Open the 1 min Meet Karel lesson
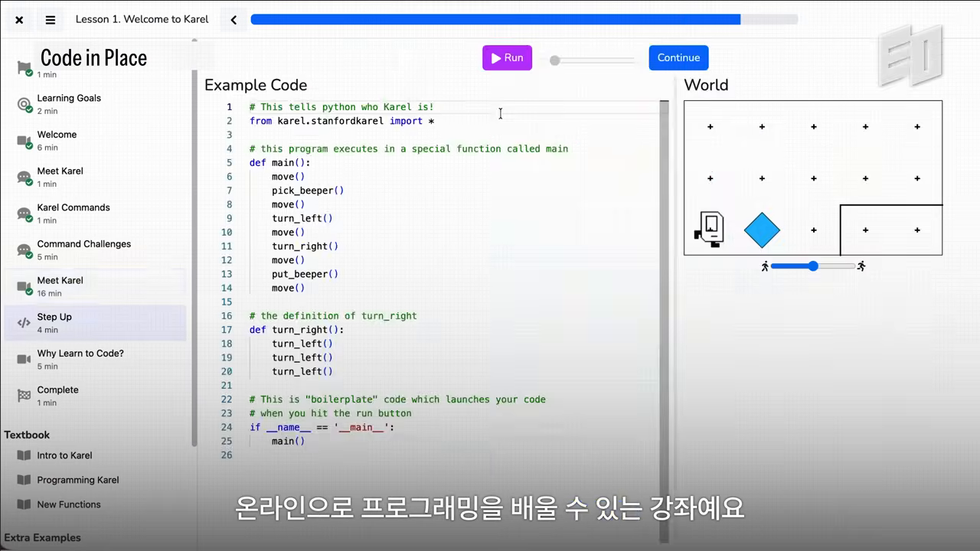 coord(95,177)
